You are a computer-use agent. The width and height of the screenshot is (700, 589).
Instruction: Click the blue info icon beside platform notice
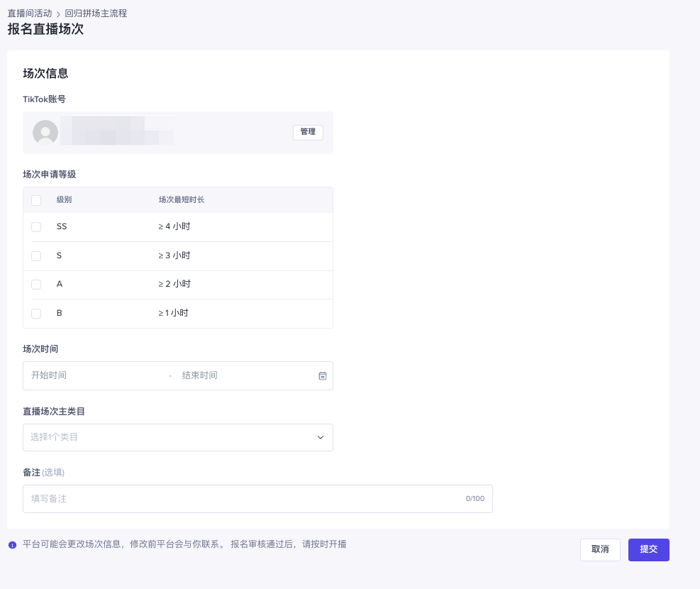(x=12, y=545)
